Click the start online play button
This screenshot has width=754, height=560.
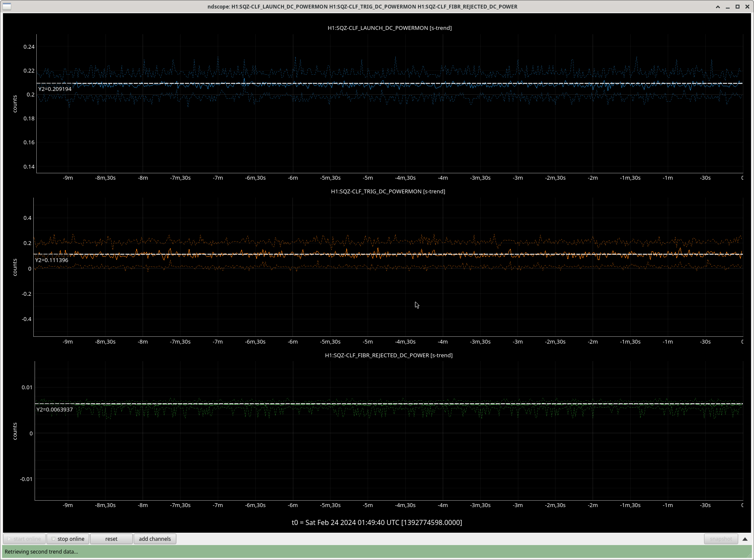tap(24, 539)
